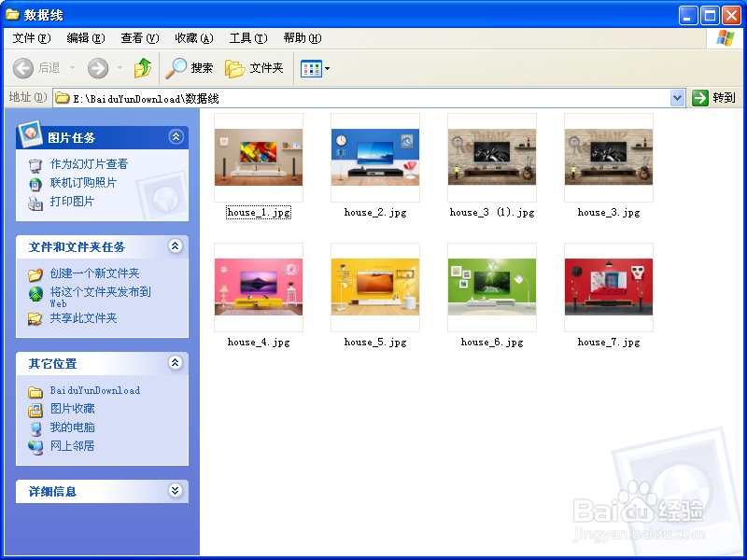Open the Edit (编辑) menu

tap(86, 38)
